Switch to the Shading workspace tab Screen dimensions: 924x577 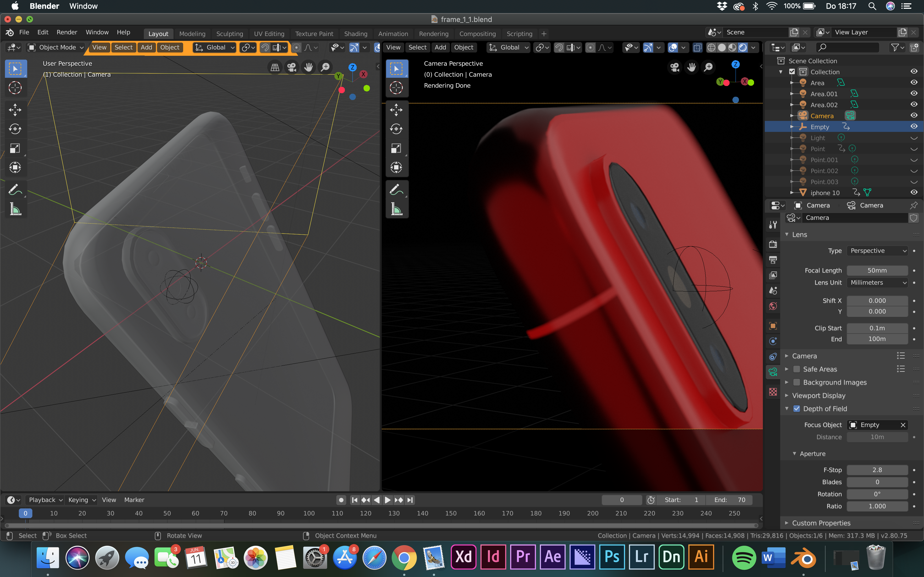[356, 34]
